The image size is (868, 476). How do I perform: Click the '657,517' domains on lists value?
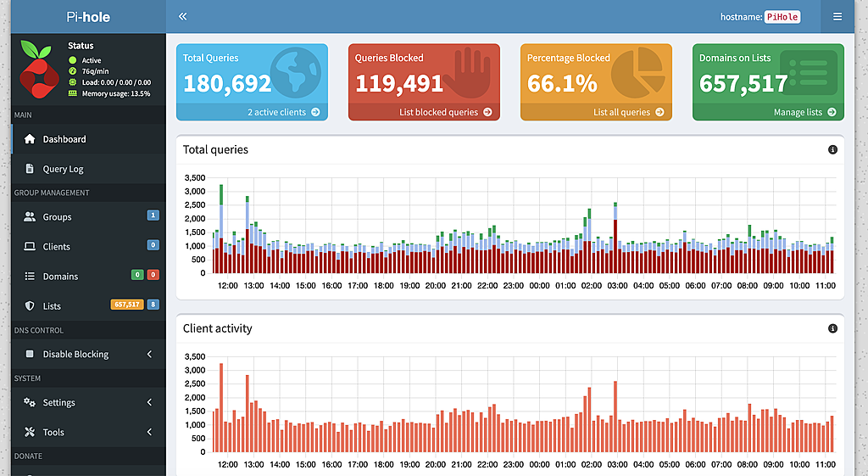pos(743,84)
